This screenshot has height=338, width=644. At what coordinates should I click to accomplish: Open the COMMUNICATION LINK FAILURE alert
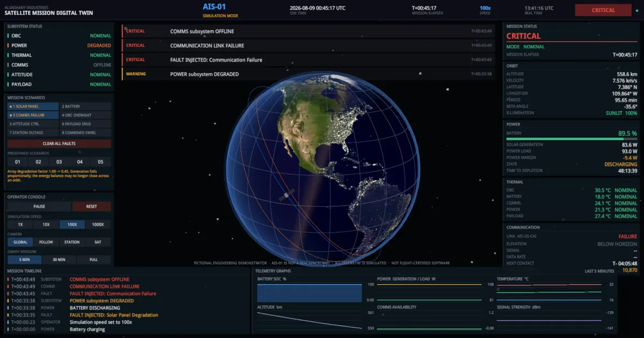click(309, 46)
